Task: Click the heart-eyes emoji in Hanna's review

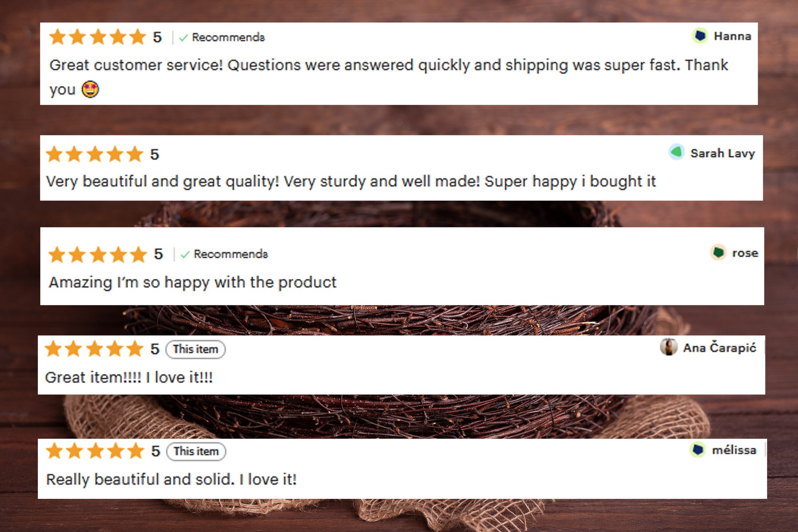Action: [90, 89]
